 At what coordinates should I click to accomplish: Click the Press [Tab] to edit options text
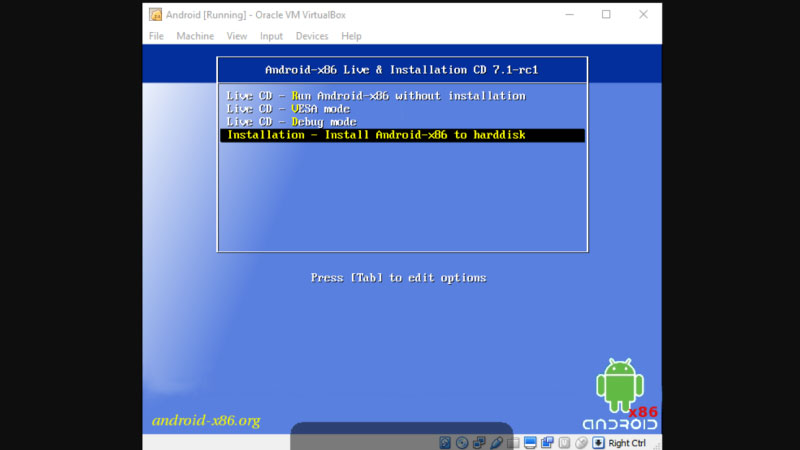[x=398, y=278]
